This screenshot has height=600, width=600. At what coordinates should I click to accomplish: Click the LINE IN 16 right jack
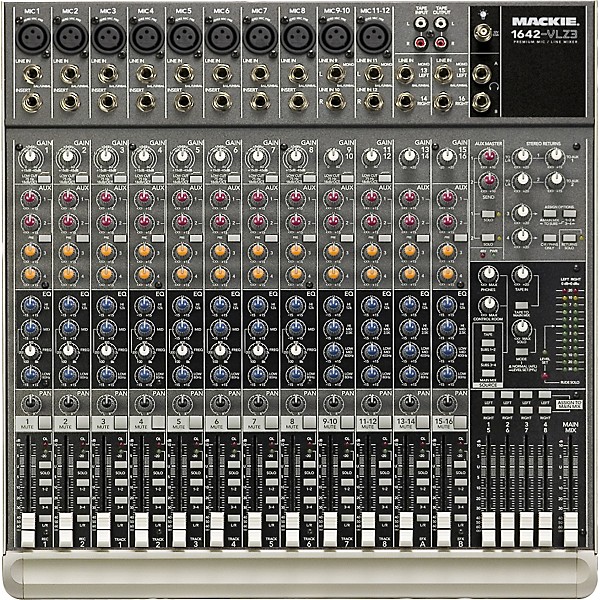coord(443,102)
